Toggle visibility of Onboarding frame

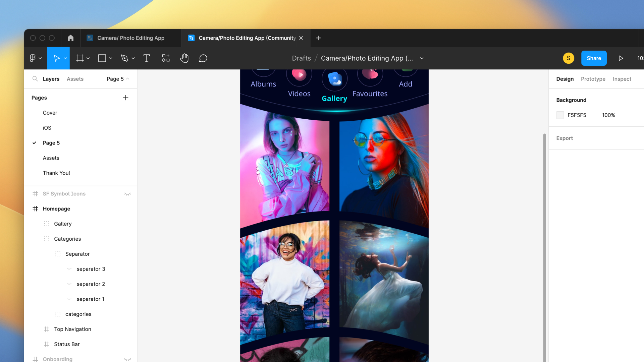click(x=128, y=359)
